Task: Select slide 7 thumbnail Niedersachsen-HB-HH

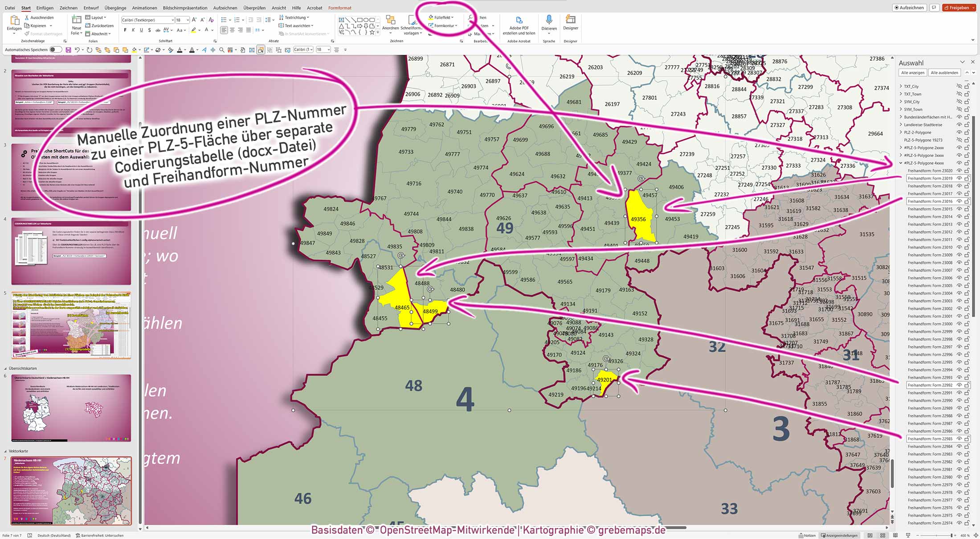Action: coord(70,490)
